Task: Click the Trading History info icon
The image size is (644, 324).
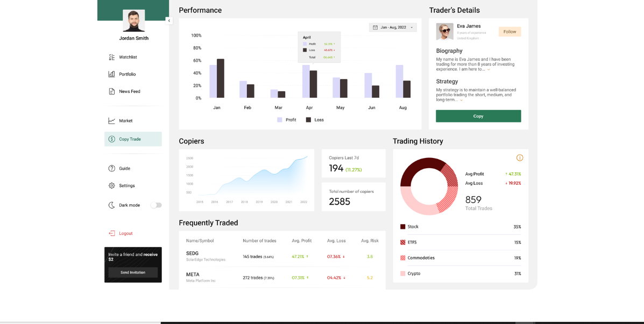Action: pos(519,158)
